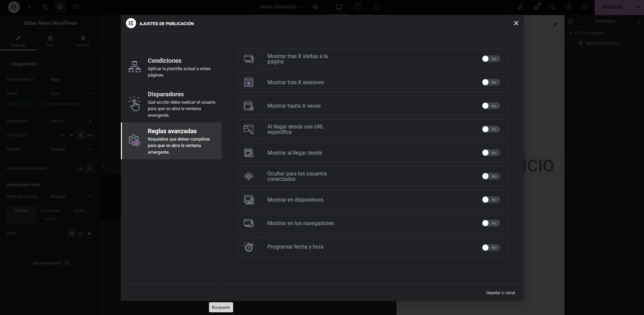This screenshot has width=644, height=315.
Task: Click the star icon in Icono row
Action: pos(89,233)
